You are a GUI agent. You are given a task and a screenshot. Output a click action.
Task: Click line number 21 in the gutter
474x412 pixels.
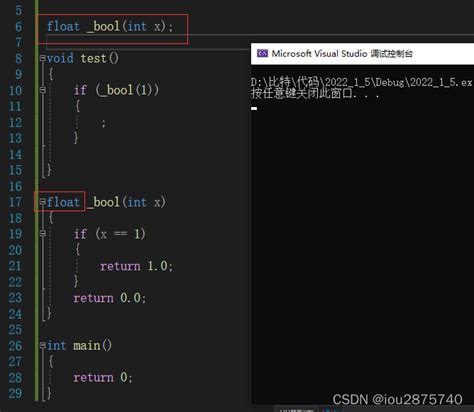[15, 266]
